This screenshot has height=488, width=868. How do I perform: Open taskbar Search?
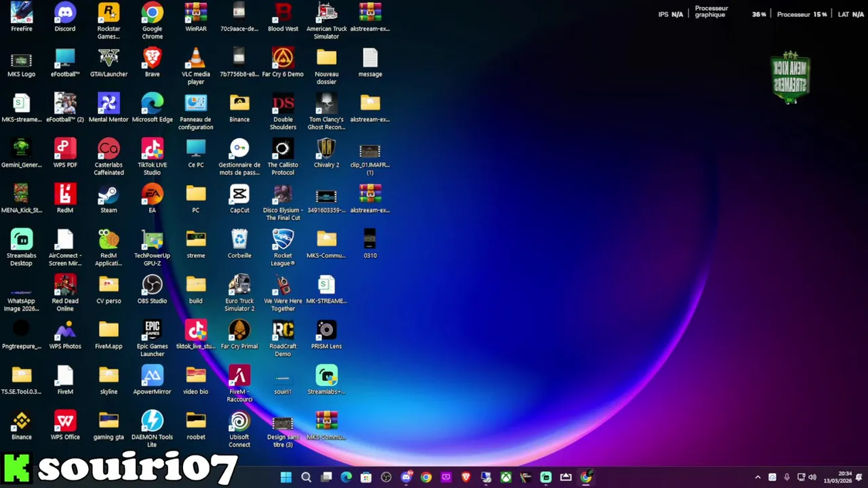click(306, 477)
